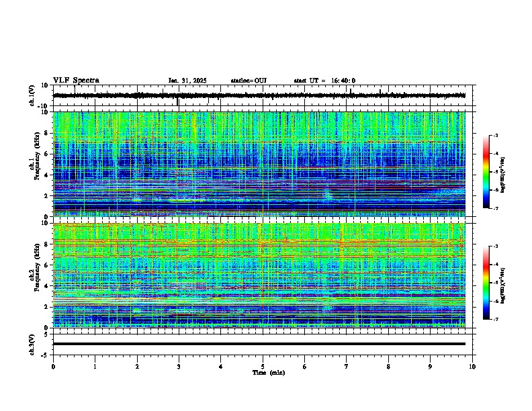
Task: Click the ch.1 waveform "-10" tick label
Action: click(43, 106)
